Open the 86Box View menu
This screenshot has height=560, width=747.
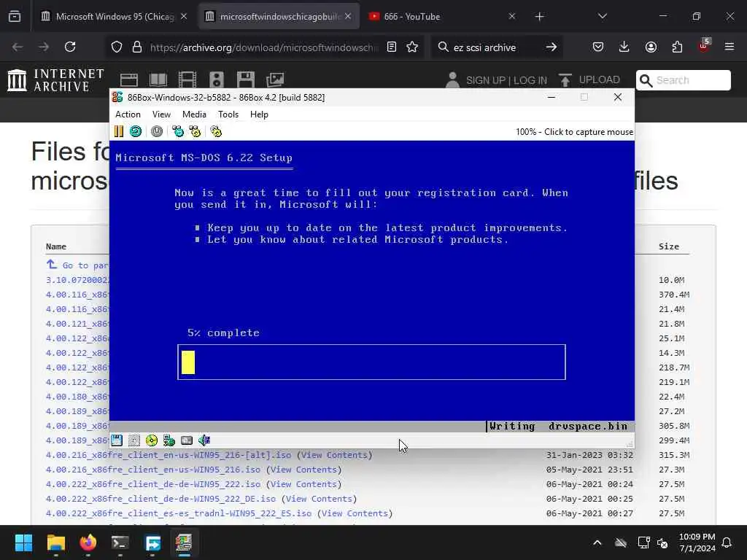click(x=161, y=114)
